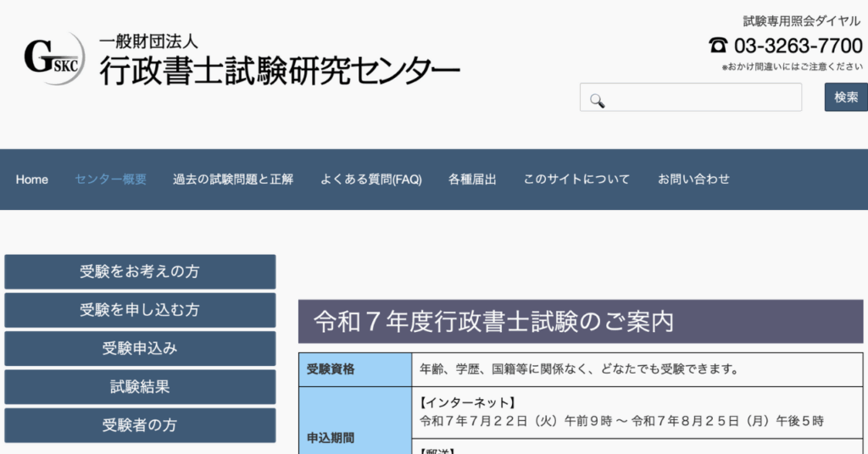868x454 pixels.
Task: Click the telephone icon beside the phone number
Action: click(x=718, y=46)
